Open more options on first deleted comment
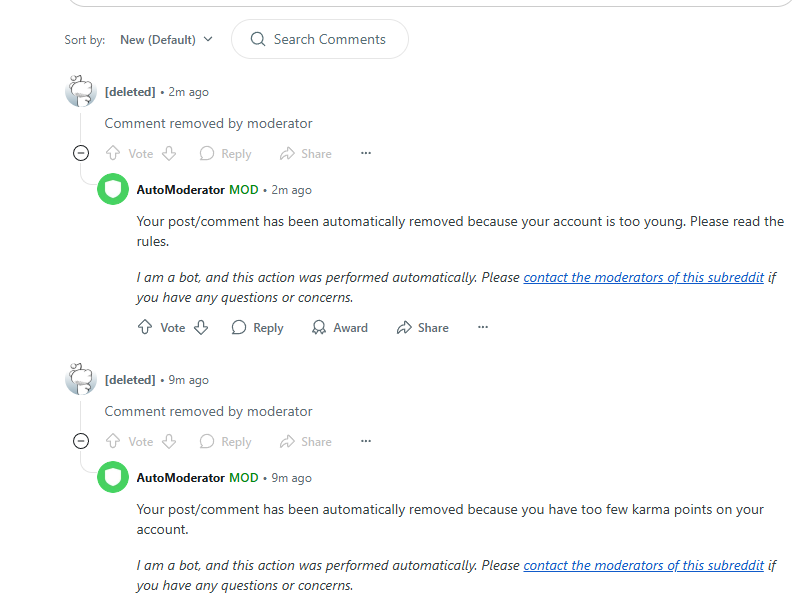Image resolution: width=793 pixels, height=599 pixels. tap(366, 153)
